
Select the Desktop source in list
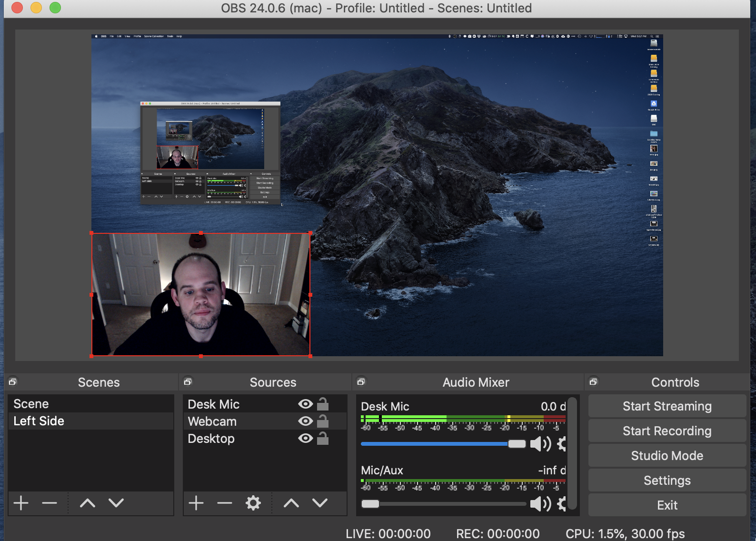tap(211, 439)
